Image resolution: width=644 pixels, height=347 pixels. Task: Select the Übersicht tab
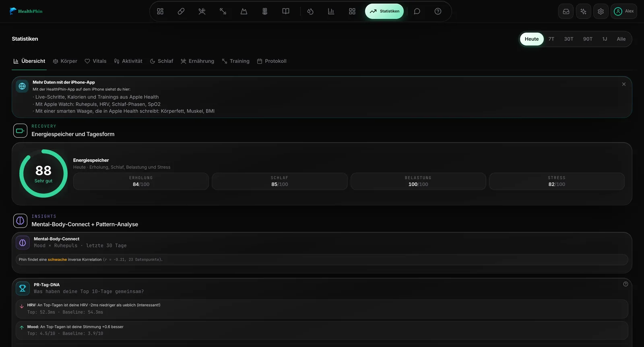[x=29, y=61]
